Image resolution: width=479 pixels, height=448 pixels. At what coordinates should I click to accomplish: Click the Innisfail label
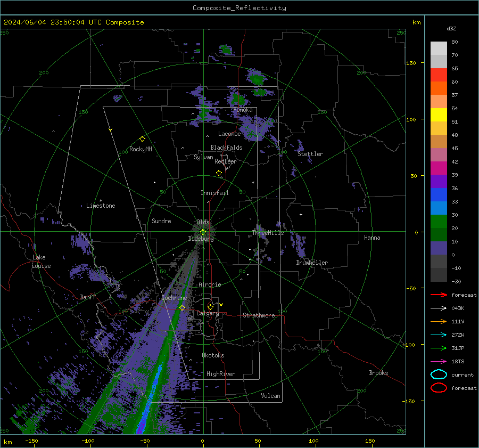[x=214, y=193]
